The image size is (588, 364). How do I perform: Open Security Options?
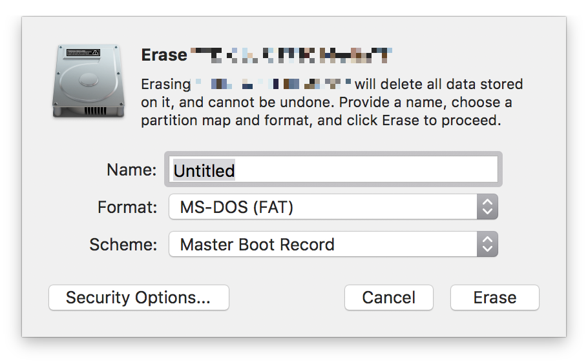tap(138, 298)
